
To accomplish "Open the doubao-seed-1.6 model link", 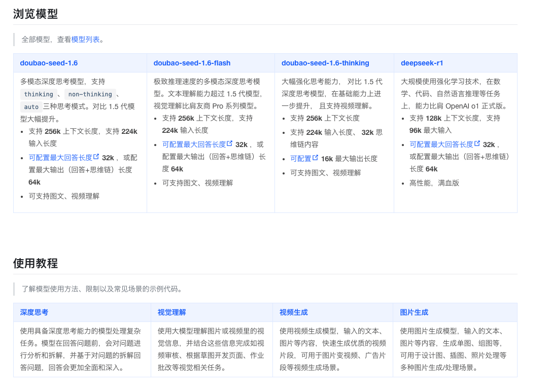I will click(x=49, y=63).
